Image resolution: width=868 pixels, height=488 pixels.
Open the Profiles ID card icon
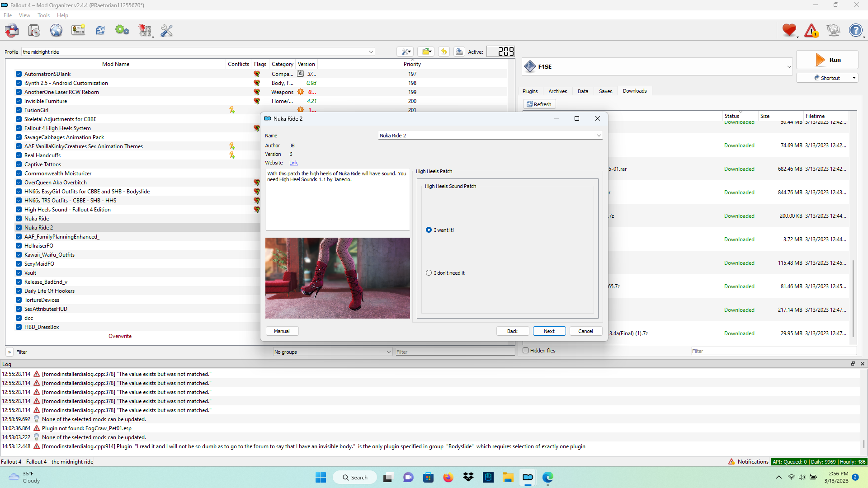[78, 30]
